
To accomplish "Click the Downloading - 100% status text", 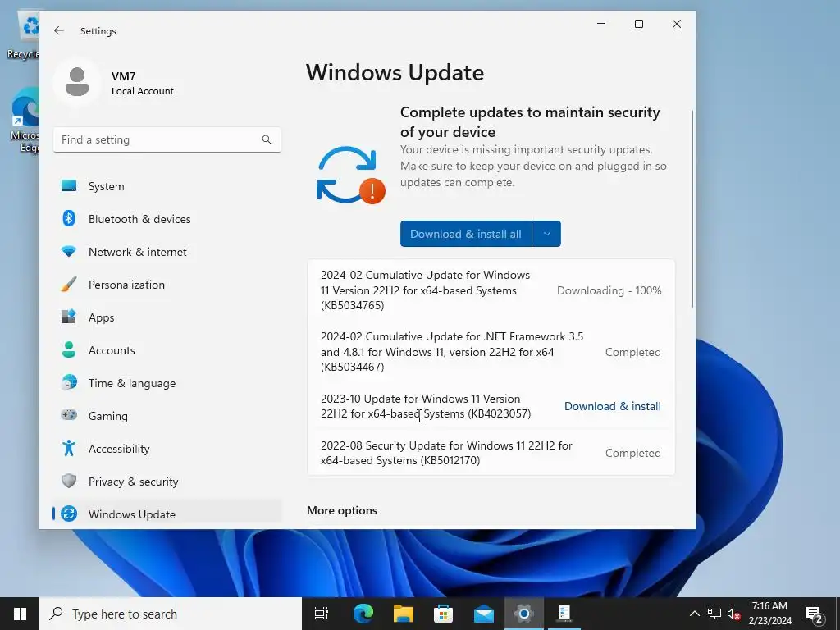I will click(609, 290).
